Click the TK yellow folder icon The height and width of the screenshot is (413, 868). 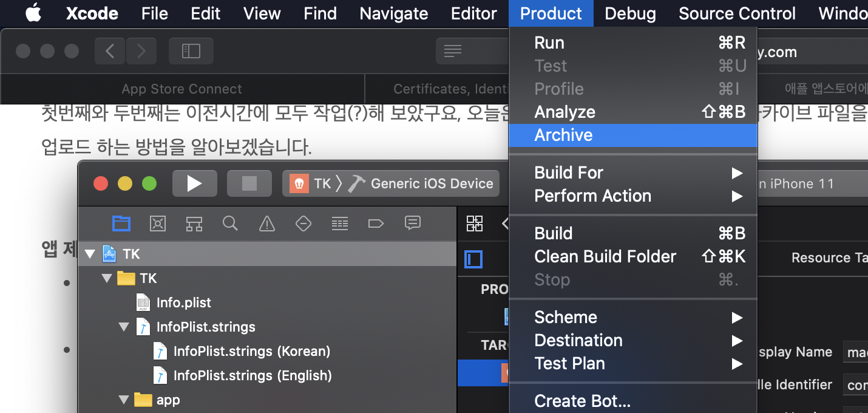126,278
